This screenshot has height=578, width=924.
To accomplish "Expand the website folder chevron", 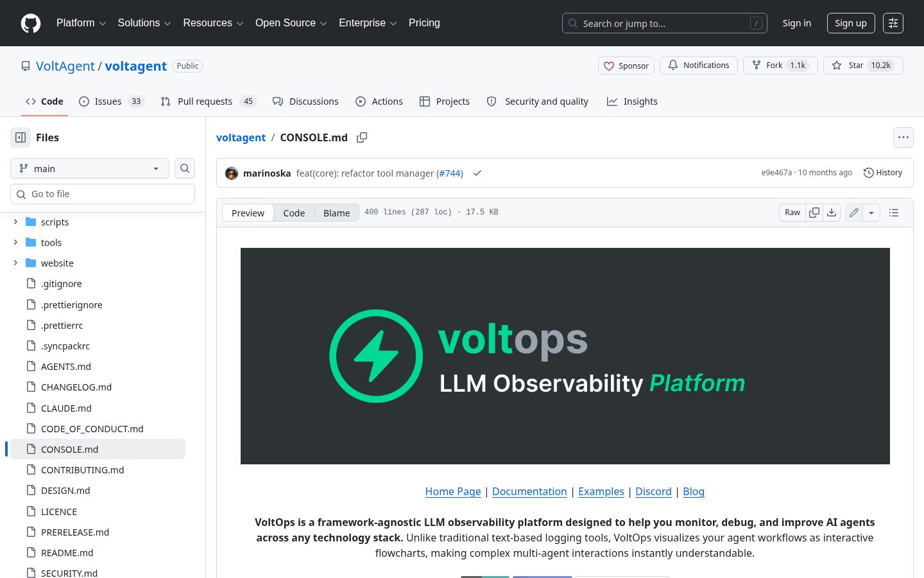I will (x=15, y=263).
